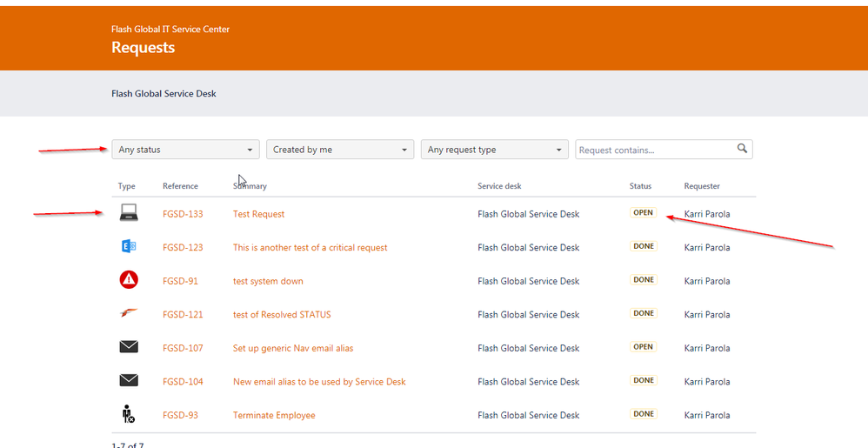Open reference FGSD-107

click(183, 348)
